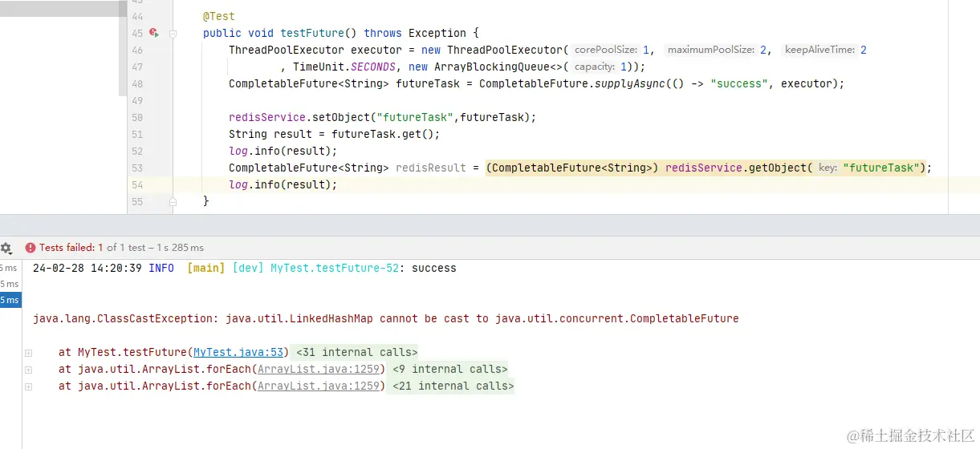Click the fold end marker on line 55
Screen dimensions: 980x449
pyautogui.click(x=173, y=202)
